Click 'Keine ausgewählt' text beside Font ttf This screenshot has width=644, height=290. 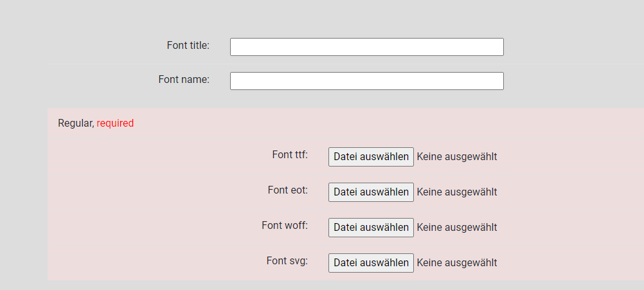[457, 157]
